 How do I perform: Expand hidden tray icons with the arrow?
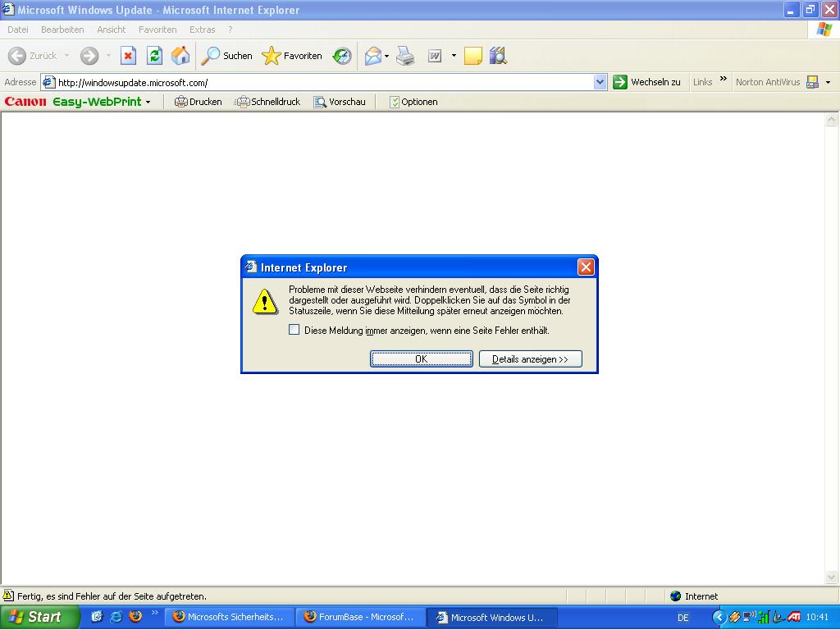point(719,618)
